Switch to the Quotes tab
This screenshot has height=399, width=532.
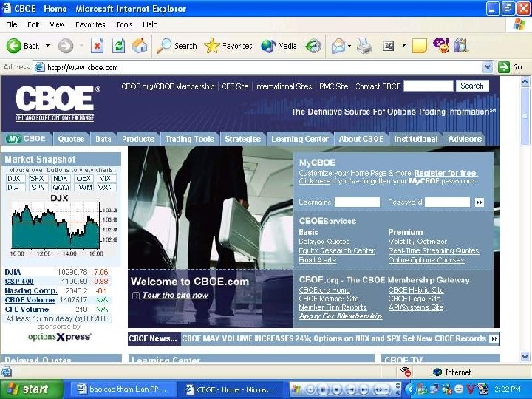click(71, 139)
